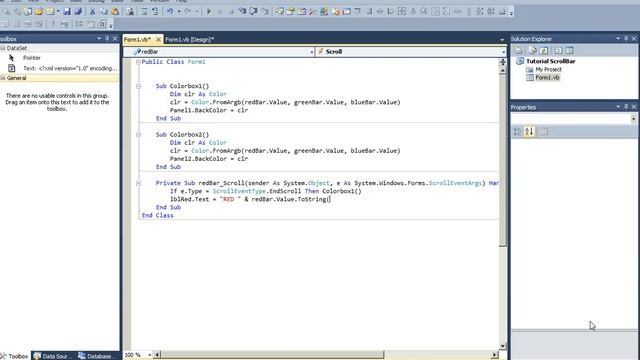Open the Undo history dropdown arrow
The width and height of the screenshot is (640, 360).
pyautogui.click(x=179, y=12)
